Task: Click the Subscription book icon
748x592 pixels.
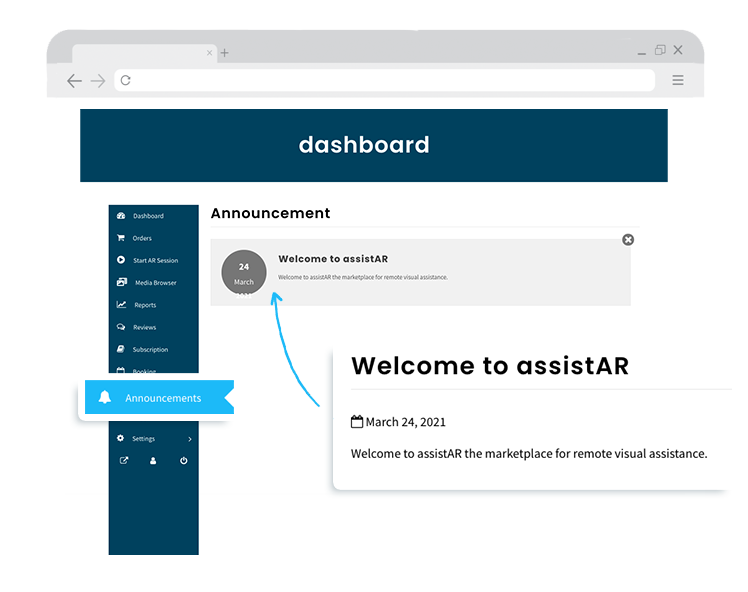Action: pos(121,349)
